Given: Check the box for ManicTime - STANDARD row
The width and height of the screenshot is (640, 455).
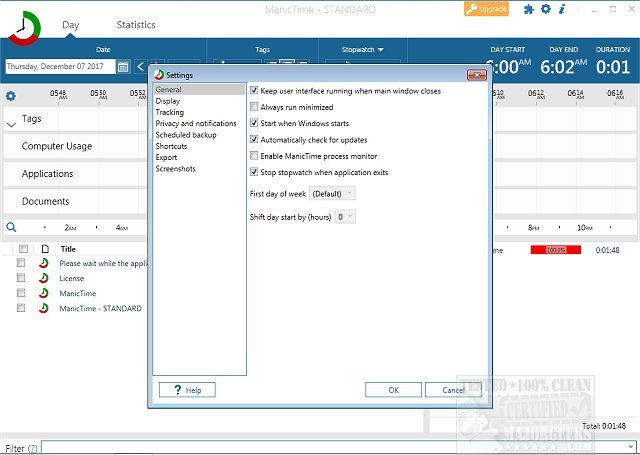Looking at the screenshot, I should tap(21, 308).
